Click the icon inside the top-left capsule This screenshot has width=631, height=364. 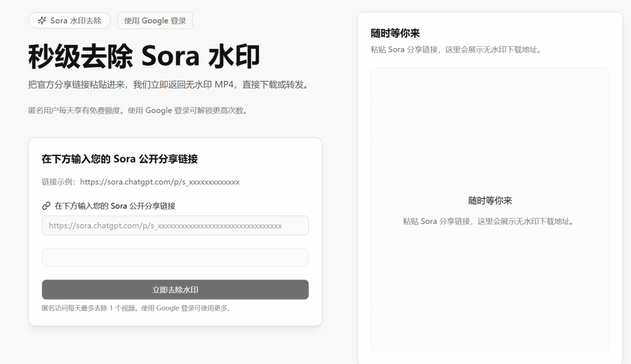(41, 20)
